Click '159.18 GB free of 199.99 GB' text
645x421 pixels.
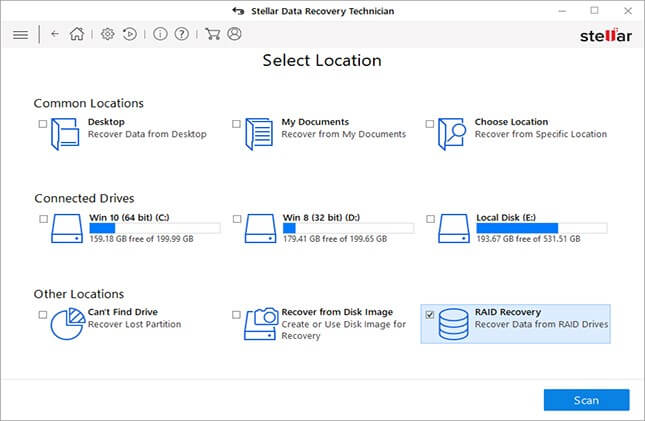point(142,239)
